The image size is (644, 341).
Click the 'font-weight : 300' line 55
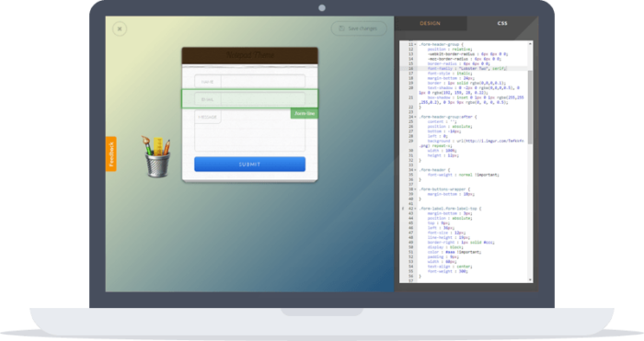click(448, 271)
